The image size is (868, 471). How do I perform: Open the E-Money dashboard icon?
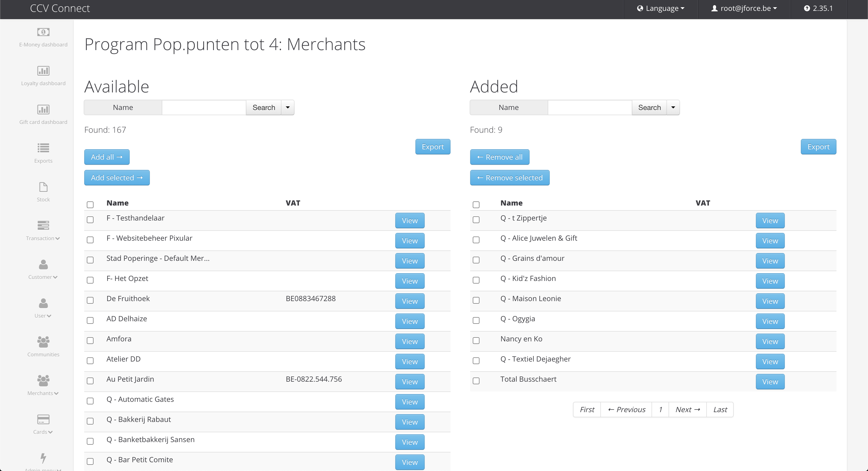coord(43,32)
